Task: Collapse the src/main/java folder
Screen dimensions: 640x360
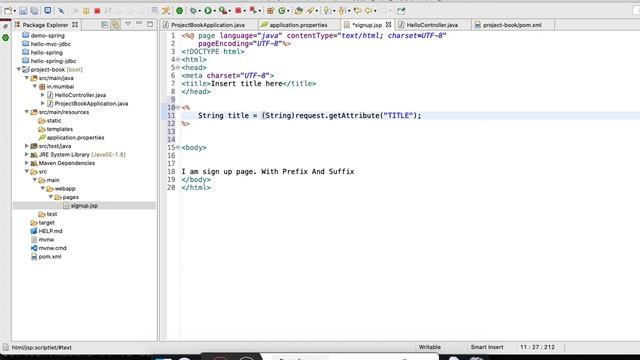Action: coord(27,78)
